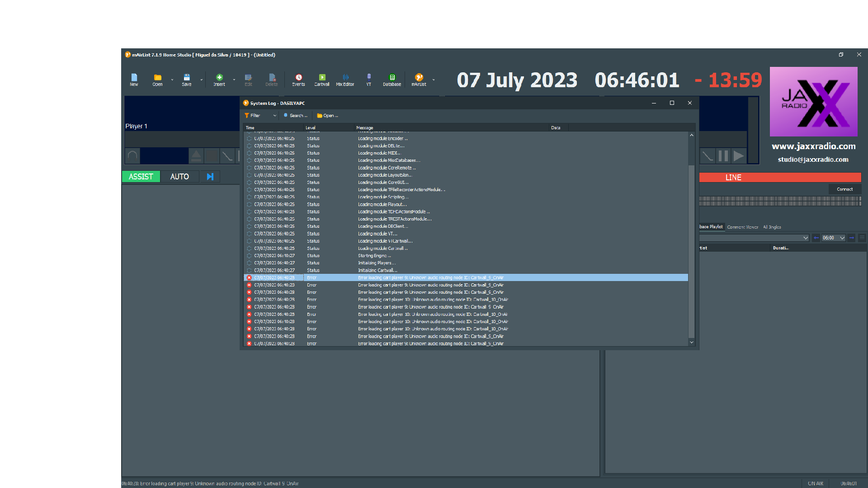Viewport: 868px width, 488px height.
Task: Click the studio@jaxxradio.com email text
Action: [813, 160]
